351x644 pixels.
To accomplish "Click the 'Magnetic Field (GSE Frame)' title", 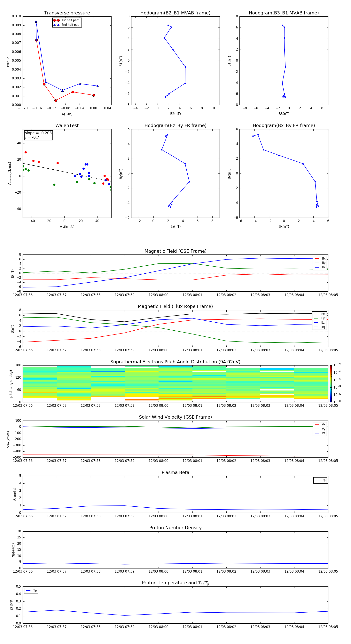I will click(x=175, y=251).
